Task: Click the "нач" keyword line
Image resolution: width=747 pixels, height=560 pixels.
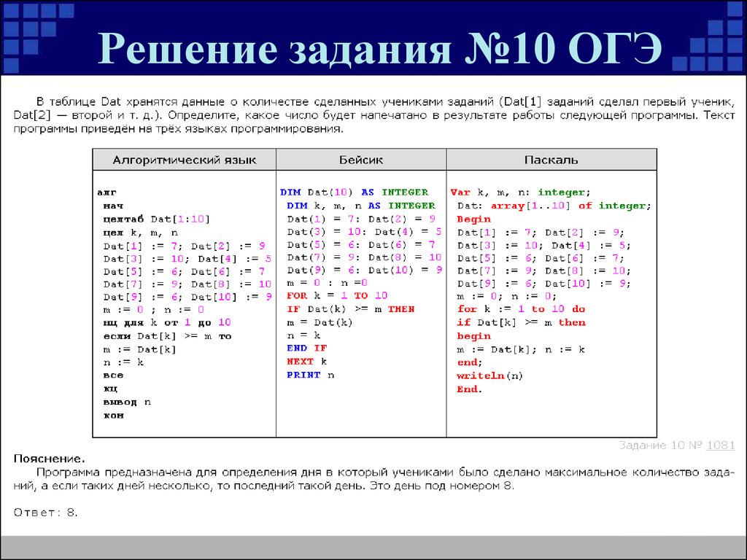Action: tap(113, 206)
